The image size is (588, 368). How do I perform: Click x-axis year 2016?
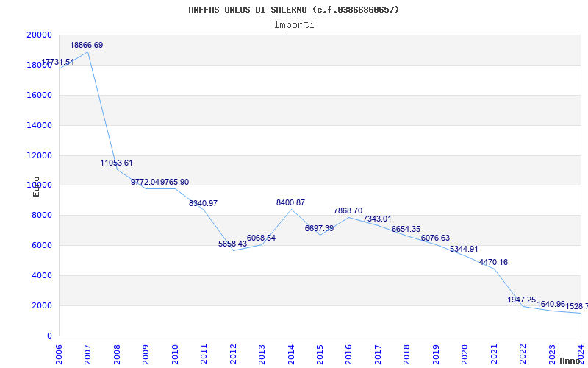[x=348, y=354]
